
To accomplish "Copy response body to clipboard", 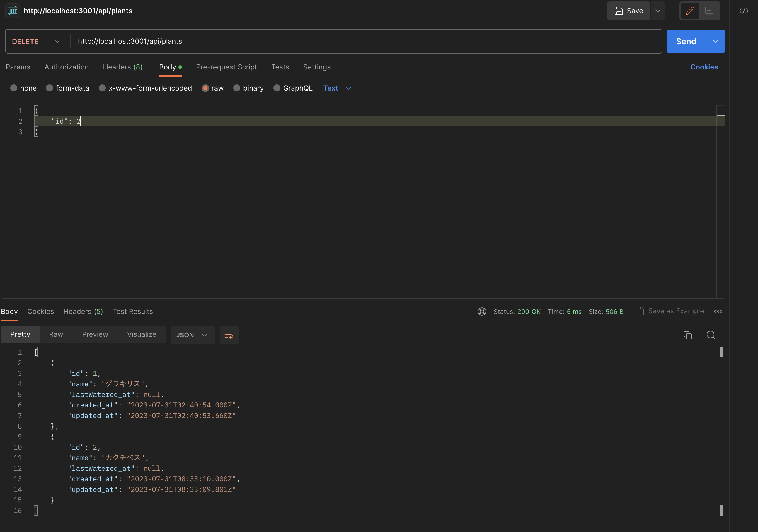I will pyautogui.click(x=687, y=335).
